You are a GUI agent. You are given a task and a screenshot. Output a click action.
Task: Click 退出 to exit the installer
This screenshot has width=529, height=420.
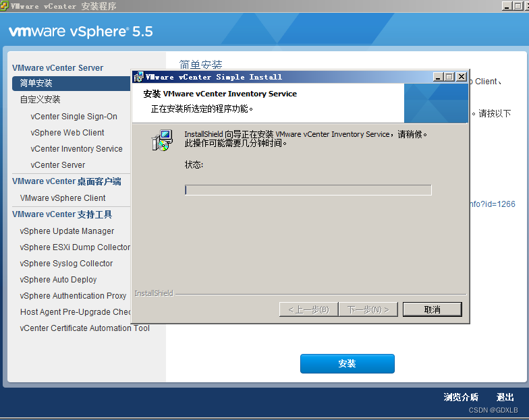pyautogui.click(x=505, y=397)
